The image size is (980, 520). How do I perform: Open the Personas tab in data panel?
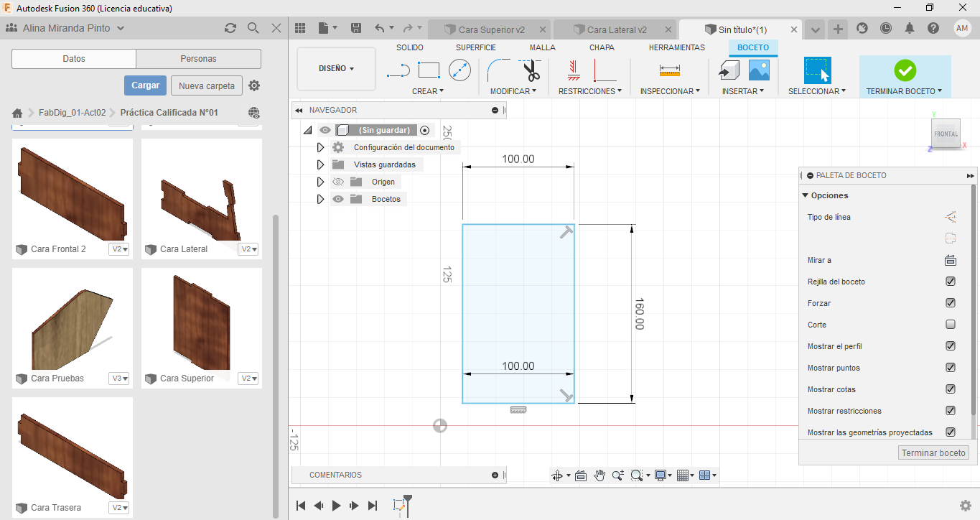(x=198, y=59)
